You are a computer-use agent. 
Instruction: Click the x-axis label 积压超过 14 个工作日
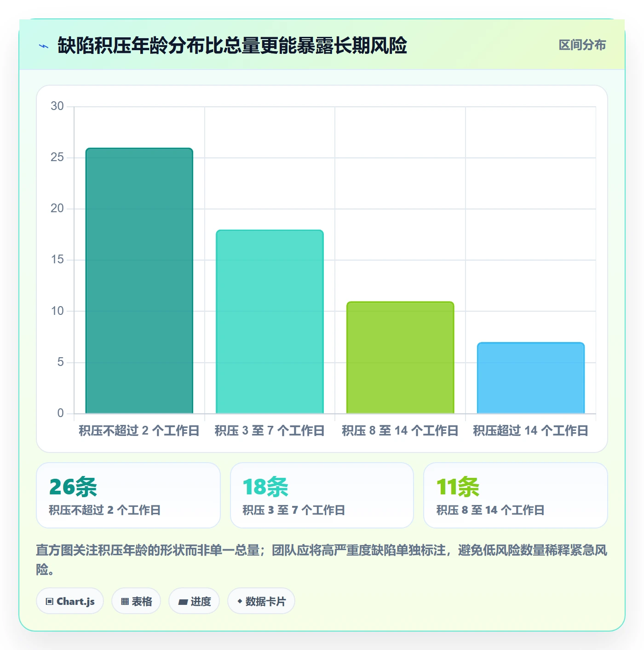point(531,431)
